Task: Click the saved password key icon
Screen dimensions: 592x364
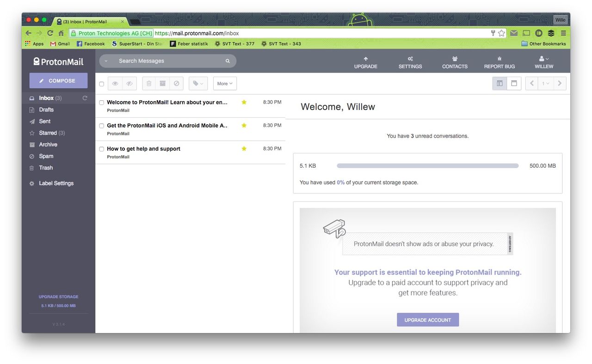Action: click(493, 33)
